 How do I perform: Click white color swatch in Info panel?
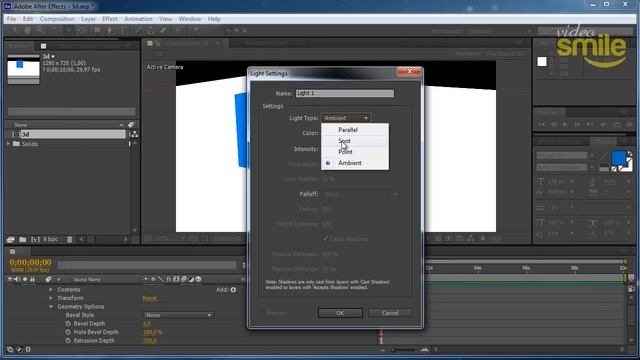[x=542, y=62]
